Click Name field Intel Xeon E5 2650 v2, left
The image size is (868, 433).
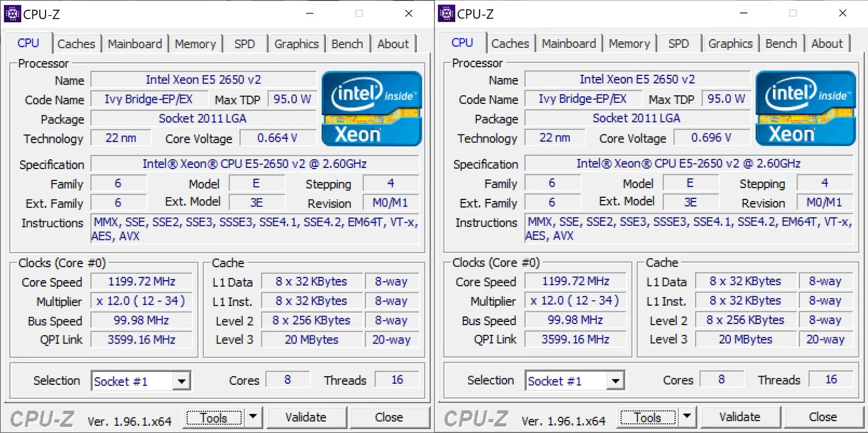tap(203, 80)
